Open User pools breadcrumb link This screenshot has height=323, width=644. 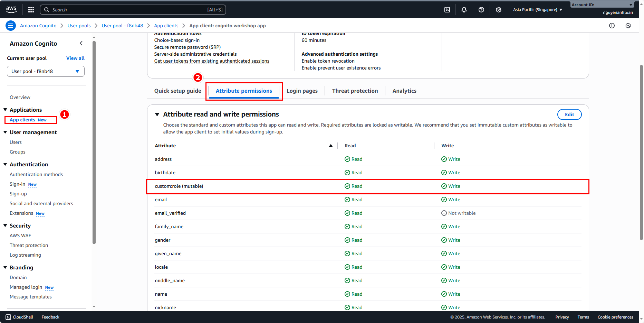coord(79,26)
